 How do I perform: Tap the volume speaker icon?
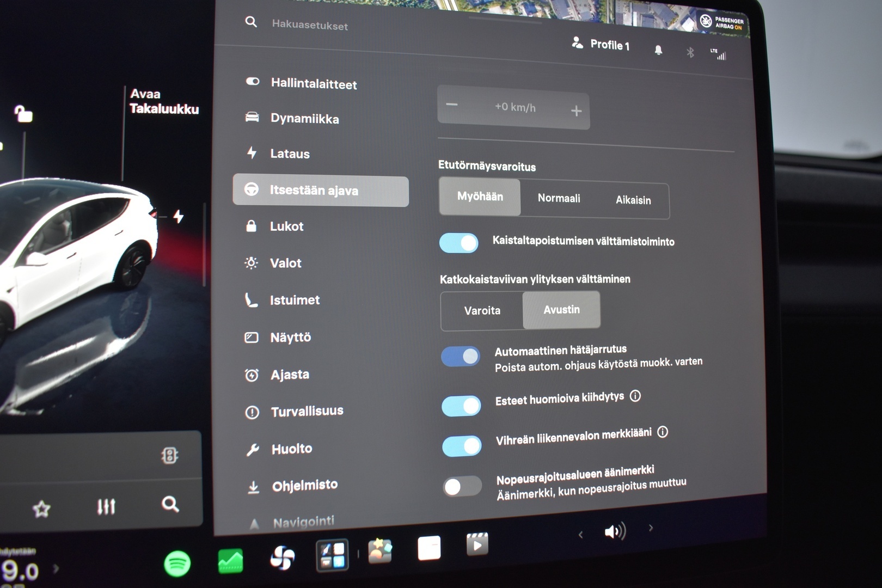(x=615, y=531)
